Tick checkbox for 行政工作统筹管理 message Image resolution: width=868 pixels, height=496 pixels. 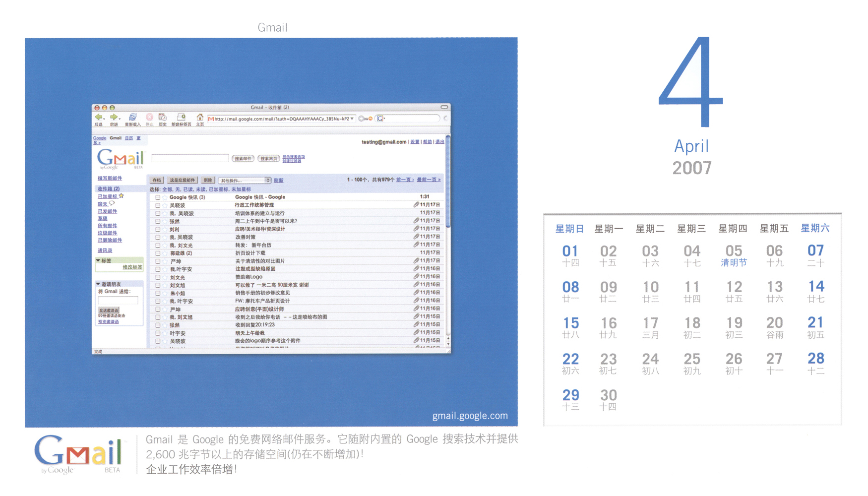(x=157, y=205)
